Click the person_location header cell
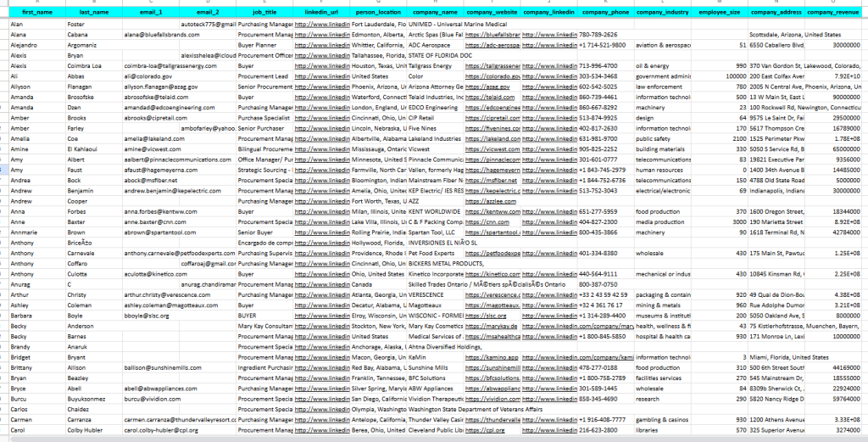The height and width of the screenshot is (442, 868). 378,12
